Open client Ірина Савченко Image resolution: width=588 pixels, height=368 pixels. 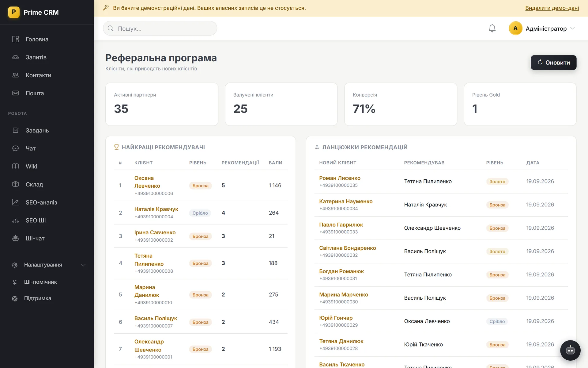click(155, 232)
